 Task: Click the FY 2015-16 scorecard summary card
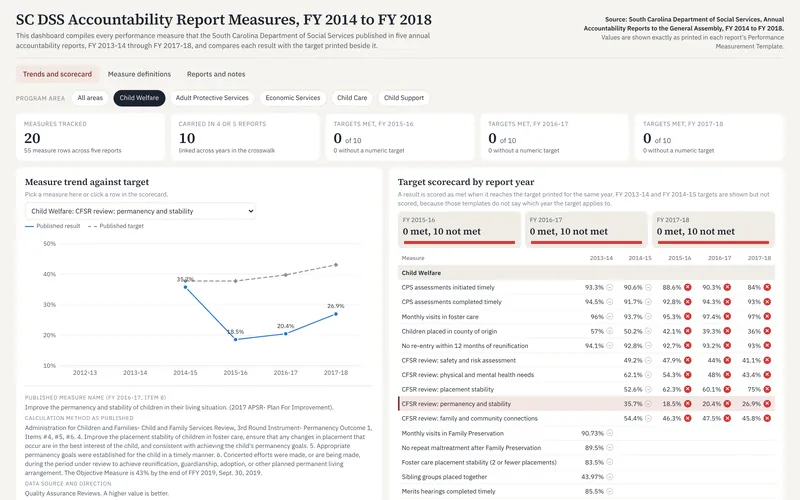[459, 230]
